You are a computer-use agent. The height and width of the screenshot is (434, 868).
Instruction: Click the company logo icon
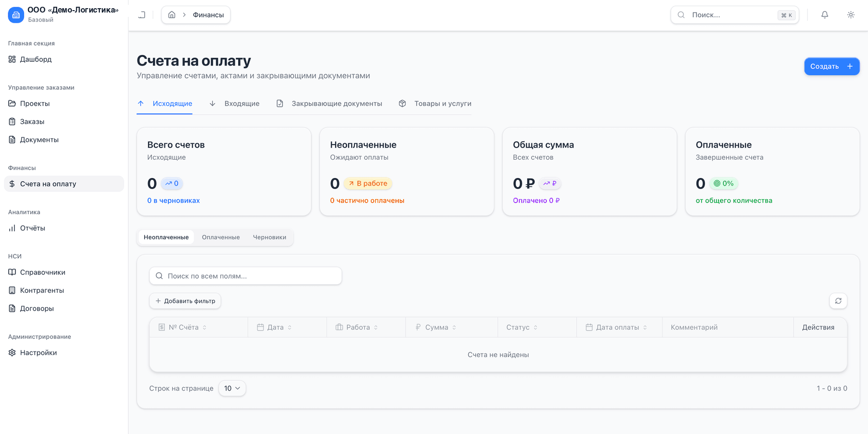(x=16, y=15)
